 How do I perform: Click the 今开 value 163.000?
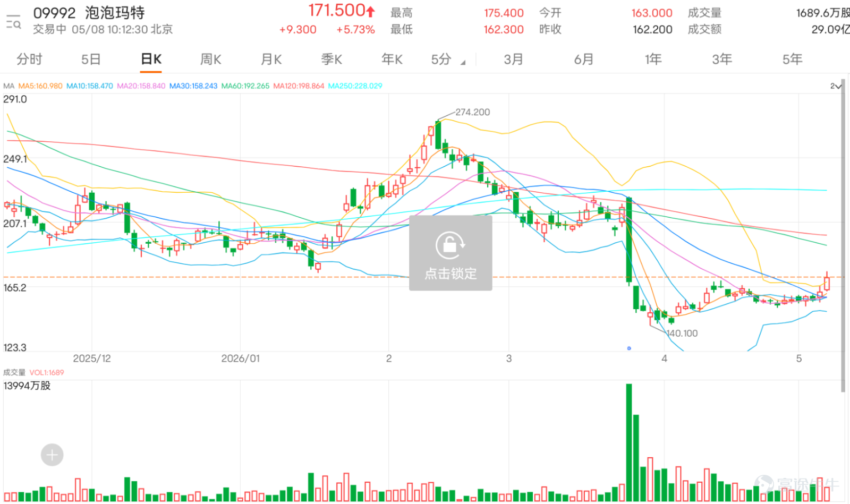tap(652, 13)
